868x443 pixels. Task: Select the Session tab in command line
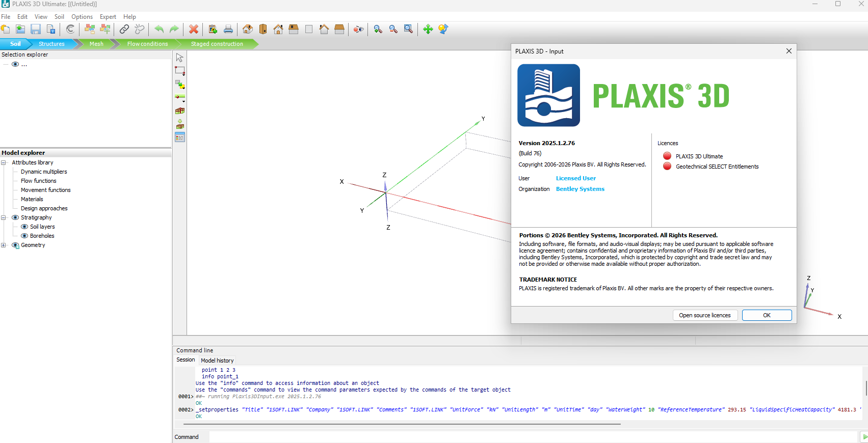[186, 359]
